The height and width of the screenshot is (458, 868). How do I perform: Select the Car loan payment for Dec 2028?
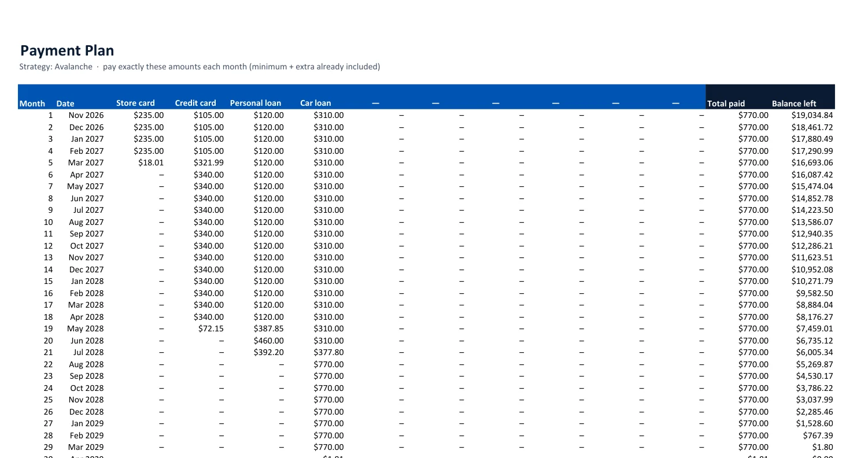(x=328, y=412)
